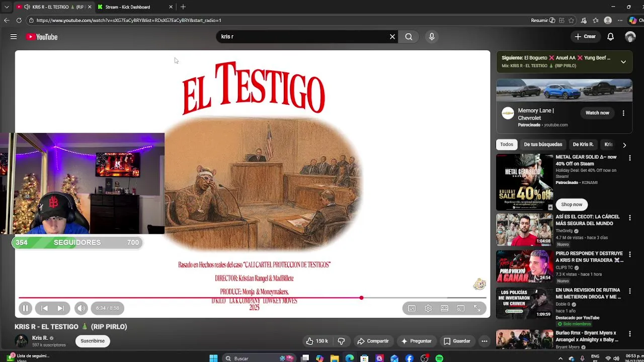Go to the YouTube home logo
Image resolution: width=644 pixels, height=362 pixels.
(42, 37)
